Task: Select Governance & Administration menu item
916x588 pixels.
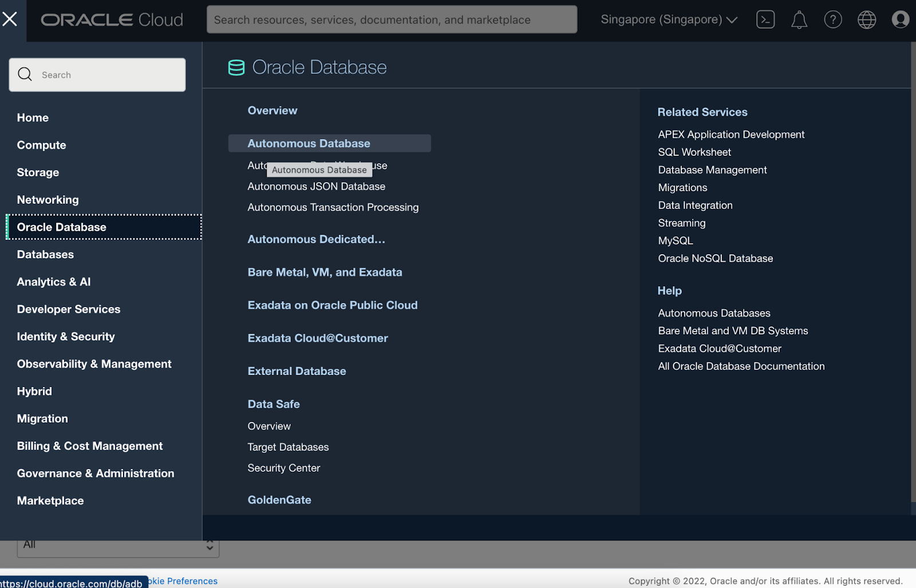Action: click(96, 473)
